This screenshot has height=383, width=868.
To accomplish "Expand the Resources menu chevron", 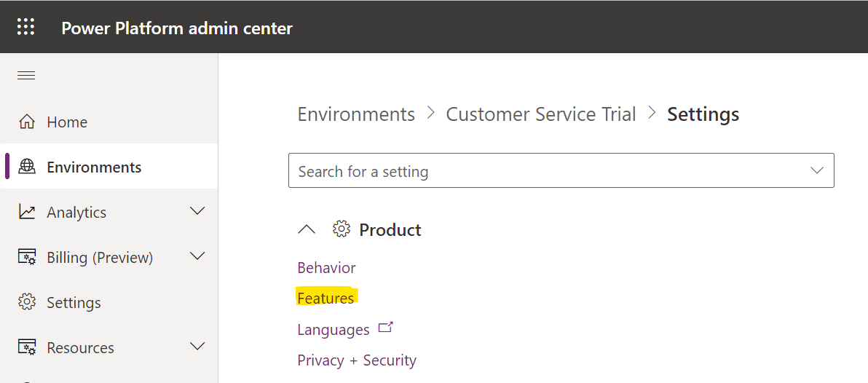I will point(197,347).
